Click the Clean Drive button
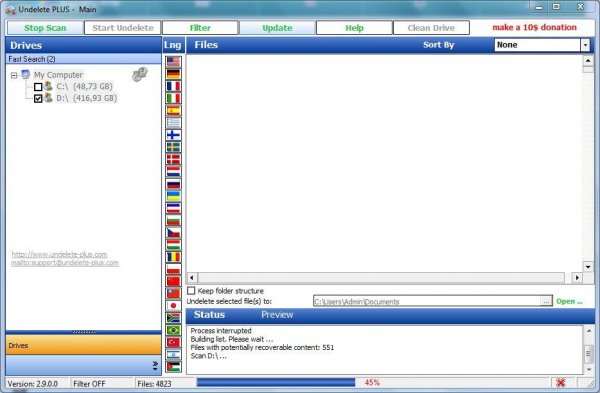 point(431,28)
